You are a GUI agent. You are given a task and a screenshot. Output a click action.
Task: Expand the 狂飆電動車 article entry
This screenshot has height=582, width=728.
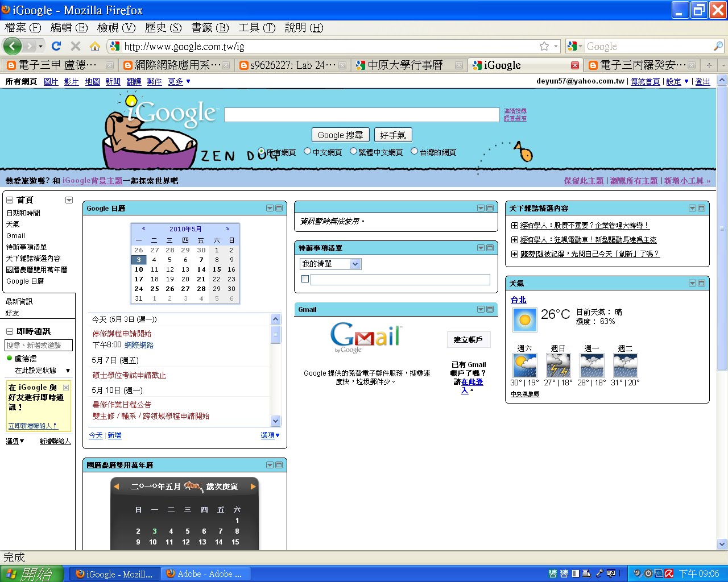(515, 240)
